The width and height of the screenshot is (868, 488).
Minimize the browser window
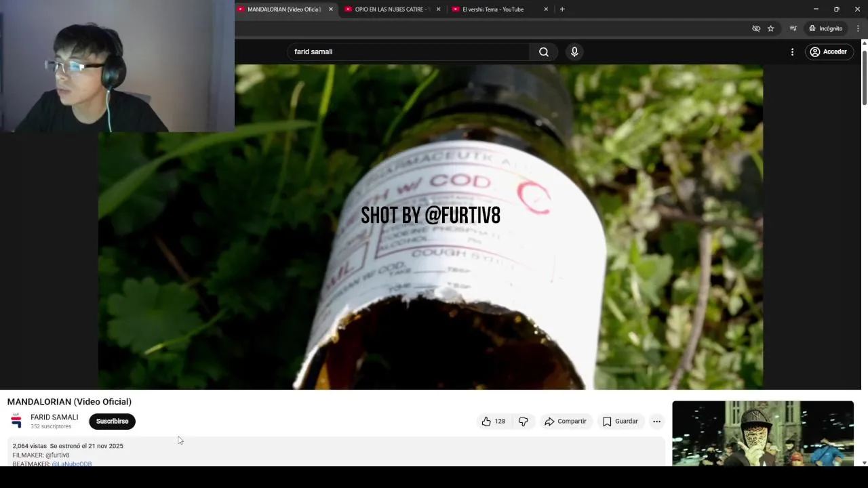pos(816,9)
